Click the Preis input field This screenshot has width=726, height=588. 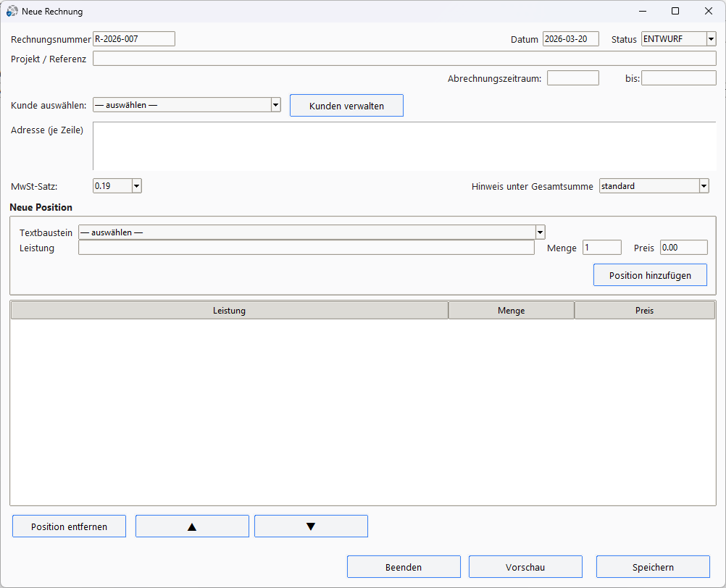(683, 248)
